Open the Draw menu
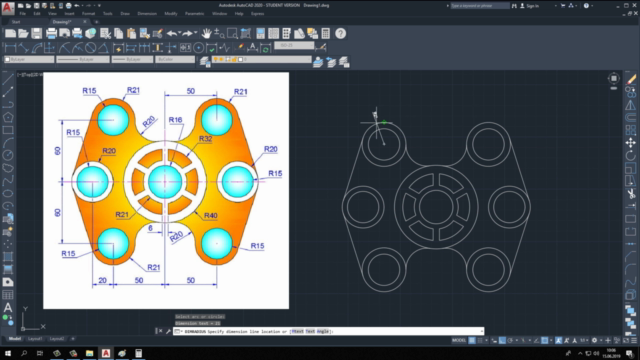This screenshot has width=640, height=360. 125,13
